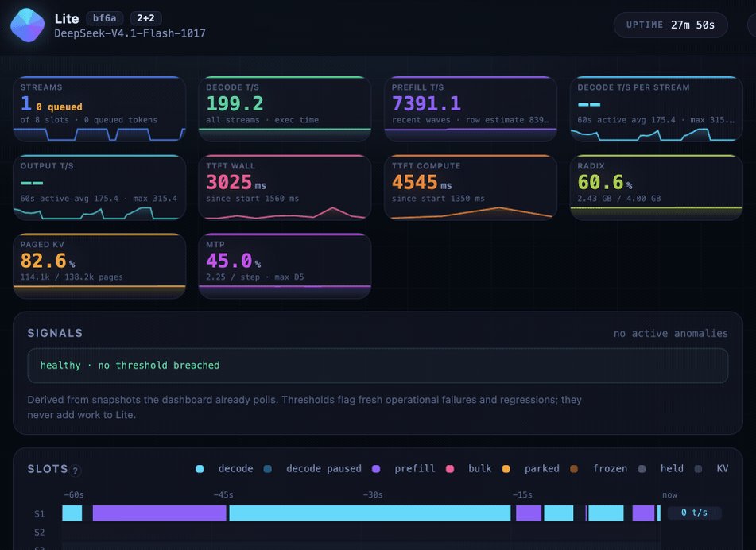Select the S2 slot row label
Image resolution: width=756 pixels, height=550 pixels.
(x=40, y=533)
